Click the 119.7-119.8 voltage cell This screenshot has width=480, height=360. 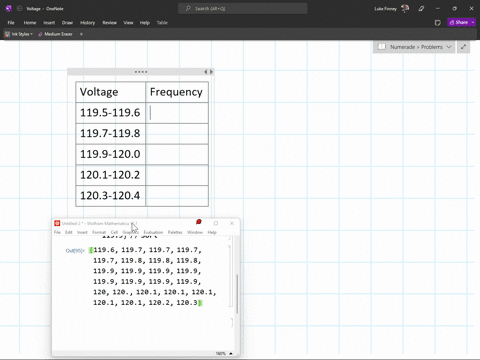pyautogui.click(x=111, y=134)
